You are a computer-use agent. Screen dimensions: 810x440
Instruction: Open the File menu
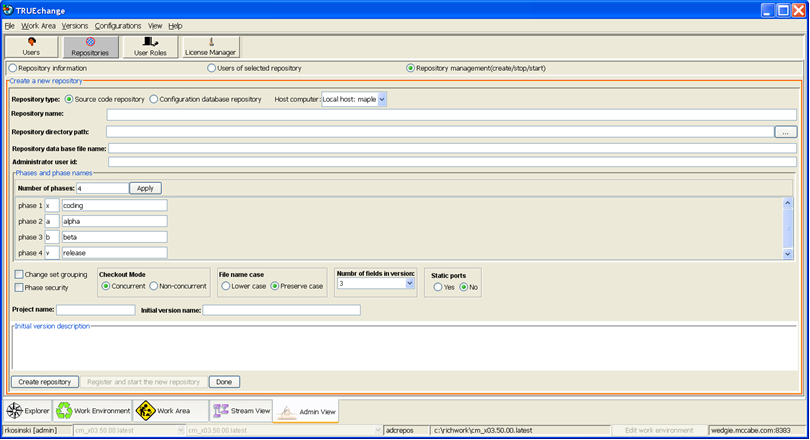click(9, 26)
